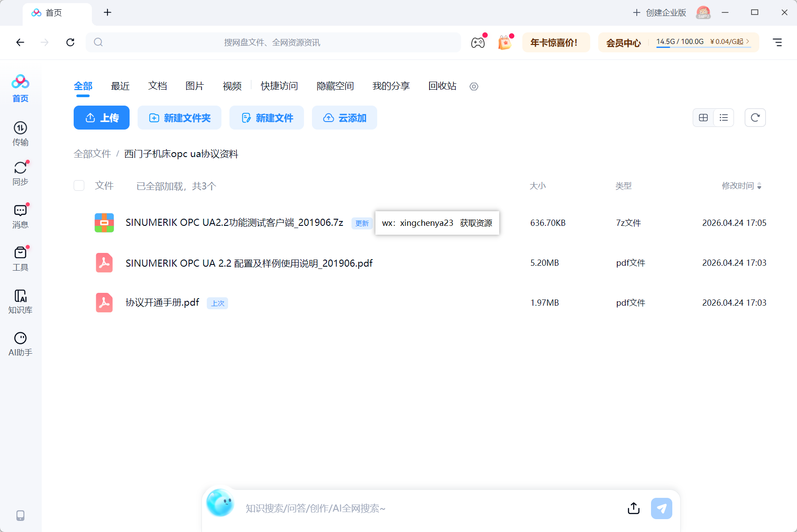Open the Tools (工具) sidebar item
This screenshot has height=532, width=797.
coord(20,259)
